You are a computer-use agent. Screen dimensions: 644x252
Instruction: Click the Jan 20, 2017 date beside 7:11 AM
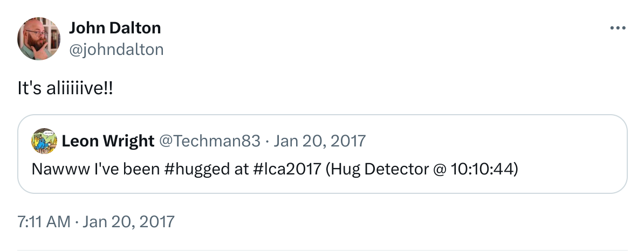tap(129, 221)
